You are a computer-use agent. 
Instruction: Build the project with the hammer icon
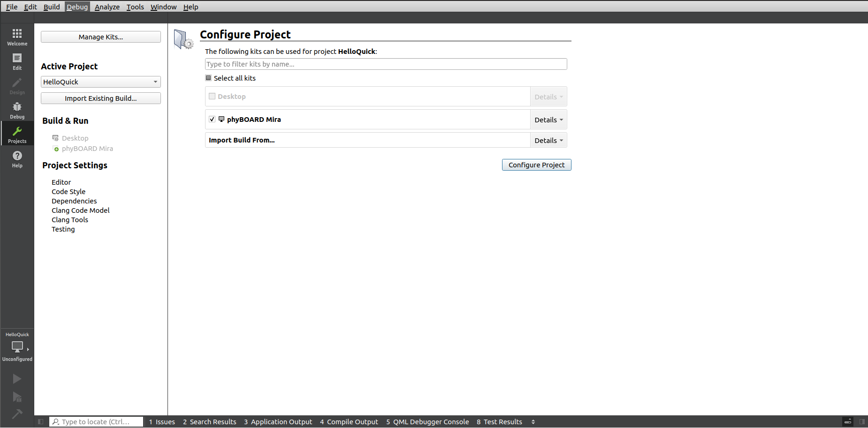pyautogui.click(x=17, y=414)
